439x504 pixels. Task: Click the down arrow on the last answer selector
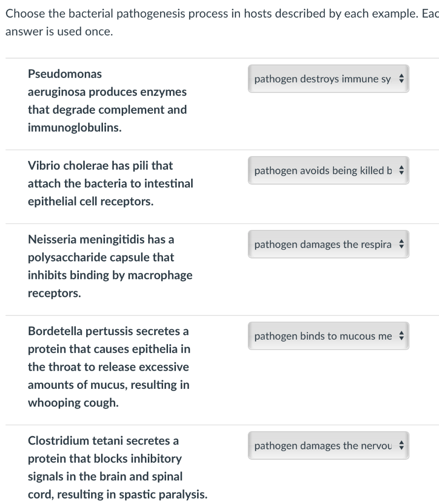tap(403, 448)
